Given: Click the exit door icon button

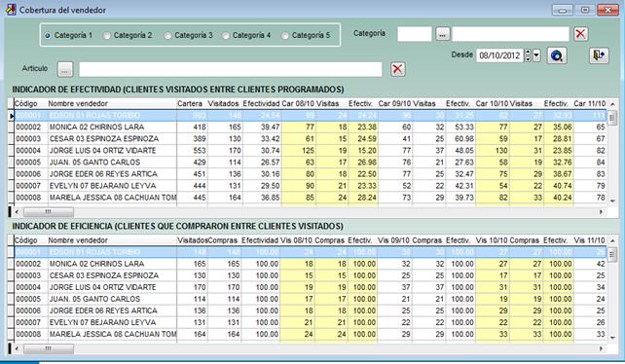Looking at the screenshot, I should [x=599, y=55].
